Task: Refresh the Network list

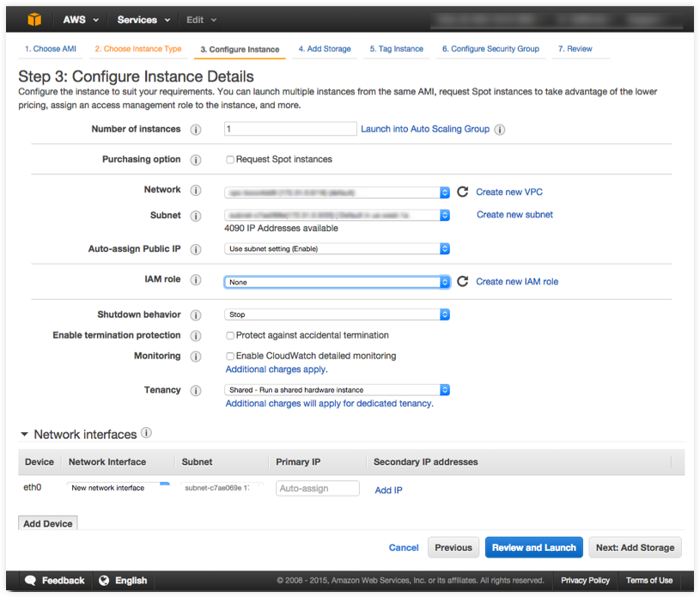Action: point(460,192)
